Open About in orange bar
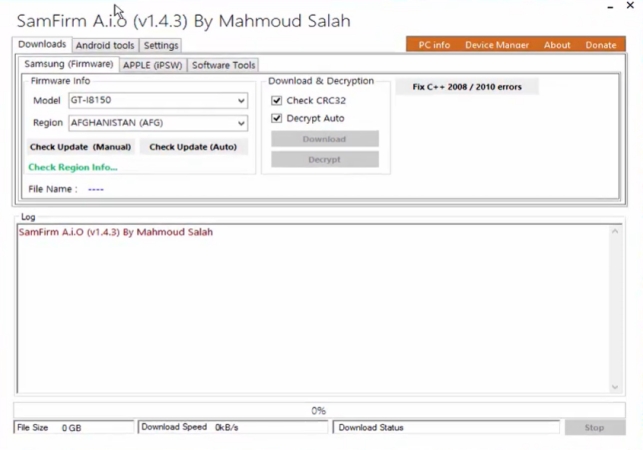The height and width of the screenshot is (450, 643). (x=557, y=45)
